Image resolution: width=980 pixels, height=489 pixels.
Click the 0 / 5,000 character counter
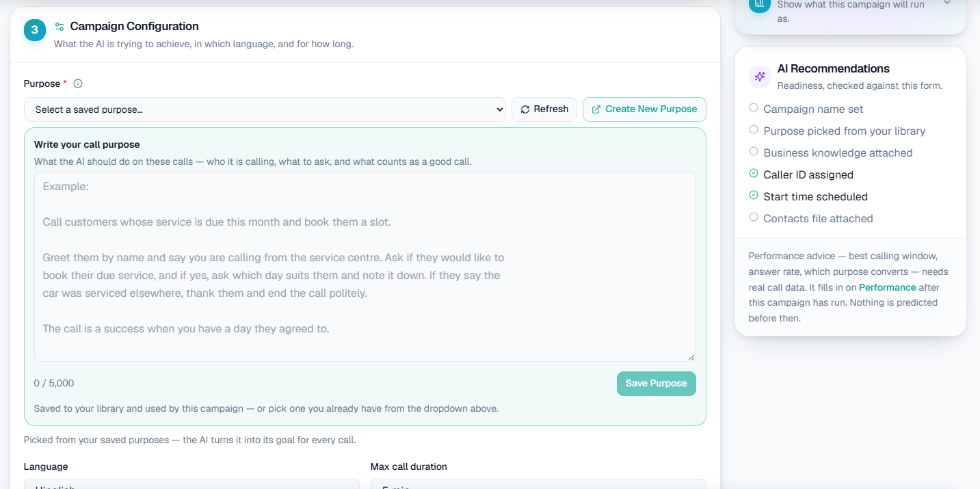pyautogui.click(x=54, y=384)
